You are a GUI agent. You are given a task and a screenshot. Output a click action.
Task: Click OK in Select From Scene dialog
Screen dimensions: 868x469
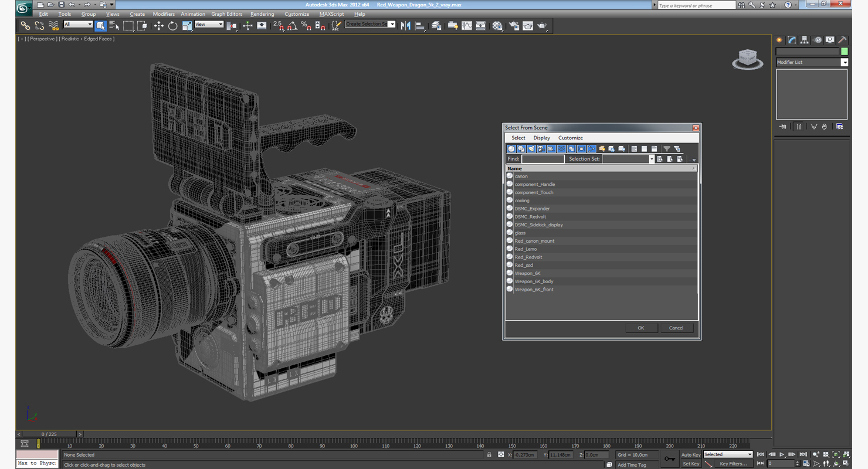click(x=641, y=328)
